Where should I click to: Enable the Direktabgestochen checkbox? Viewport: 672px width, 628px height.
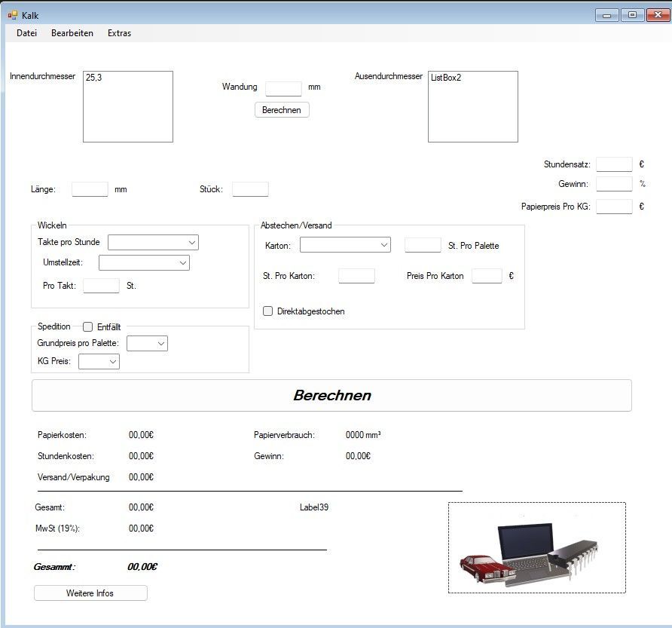coord(268,311)
